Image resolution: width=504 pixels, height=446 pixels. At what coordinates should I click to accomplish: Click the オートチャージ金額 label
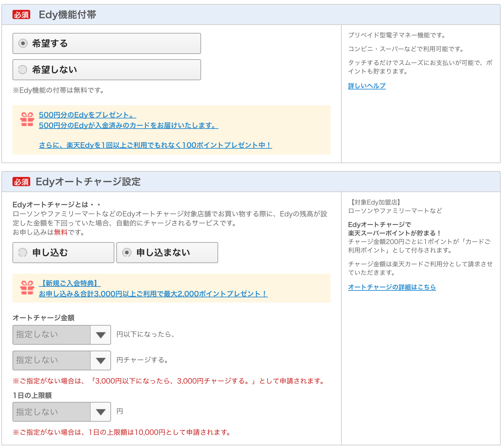(43, 318)
